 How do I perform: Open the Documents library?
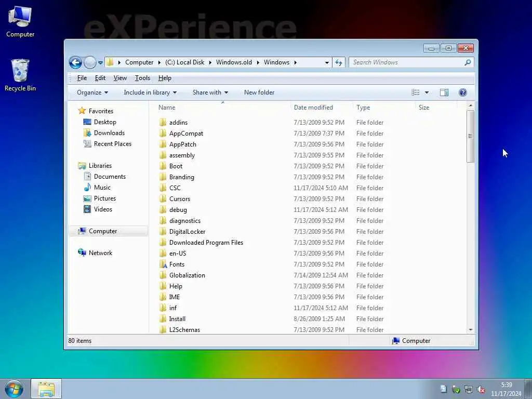click(110, 177)
